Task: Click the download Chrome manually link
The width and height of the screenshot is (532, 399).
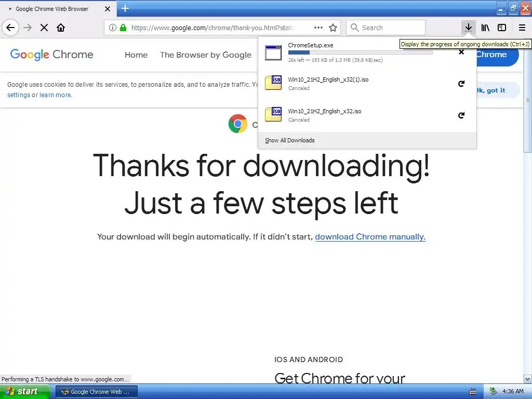Action: [370, 237]
